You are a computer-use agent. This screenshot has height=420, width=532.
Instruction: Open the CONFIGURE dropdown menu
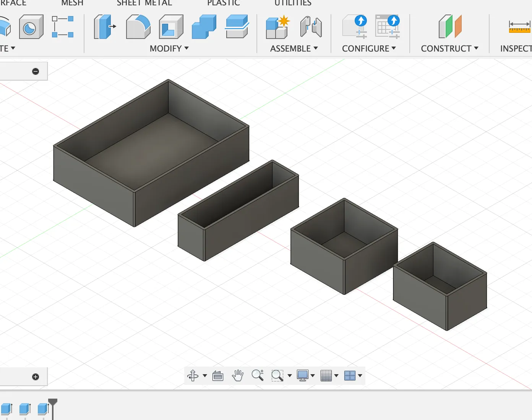coord(369,48)
